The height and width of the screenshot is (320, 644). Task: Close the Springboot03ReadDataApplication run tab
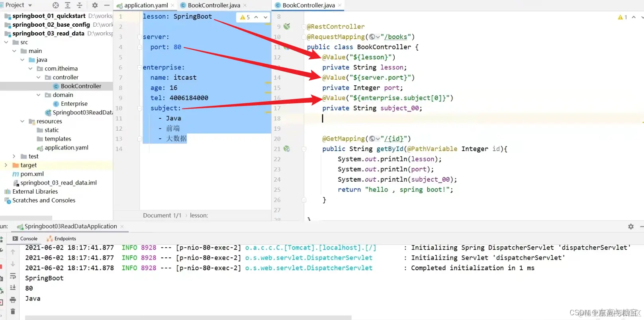[122, 226]
